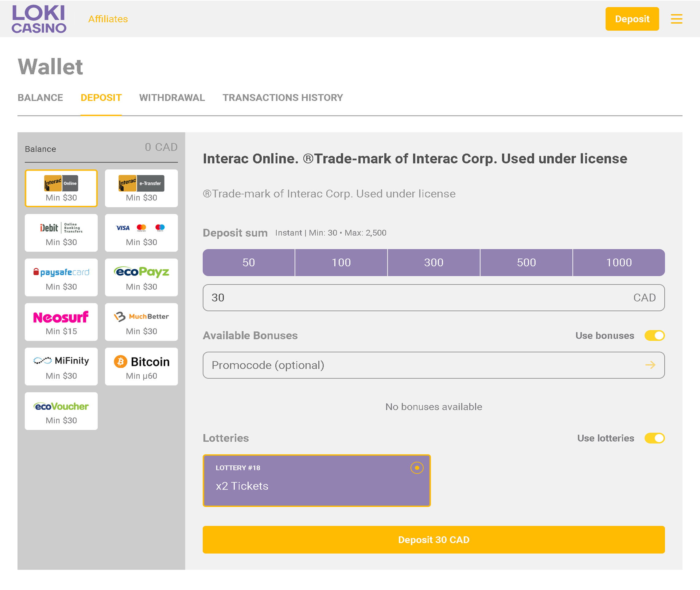Set deposit amount to 500

527,263
